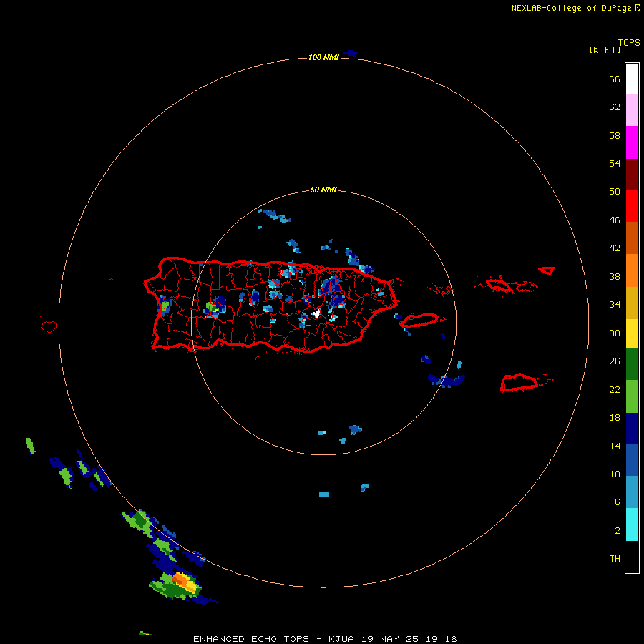Click the legend value 34
644x644 pixels.
click(615, 304)
